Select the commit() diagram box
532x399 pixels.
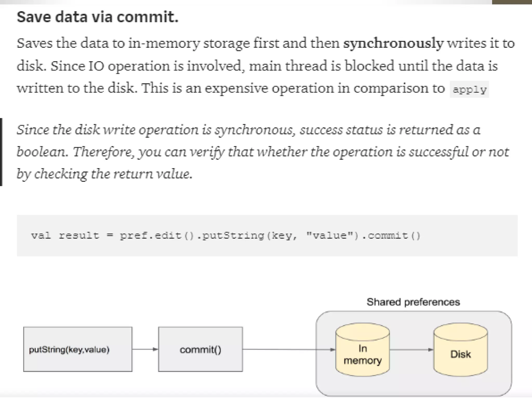201,349
